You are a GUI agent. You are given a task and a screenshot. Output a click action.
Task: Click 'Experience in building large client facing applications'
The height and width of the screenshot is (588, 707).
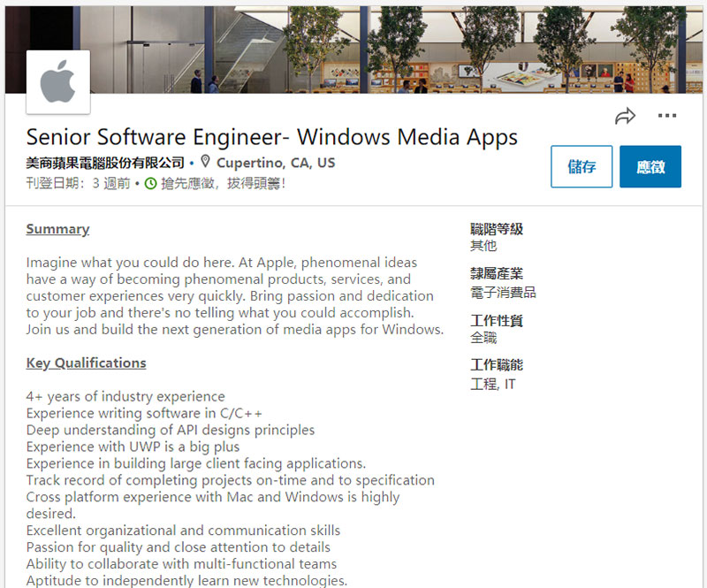[x=196, y=463]
